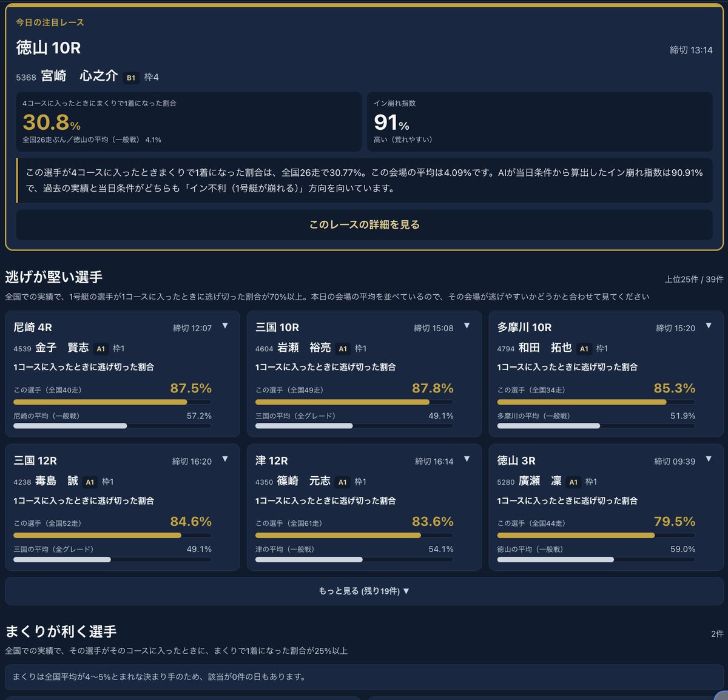
Task: Click racer name 岩瀬 裕亮
Action: tap(304, 348)
